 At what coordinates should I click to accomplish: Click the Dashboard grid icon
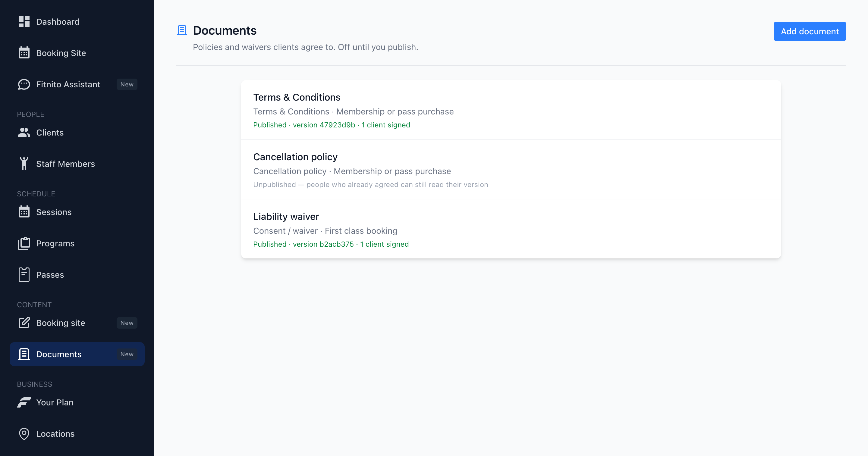click(x=24, y=22)
